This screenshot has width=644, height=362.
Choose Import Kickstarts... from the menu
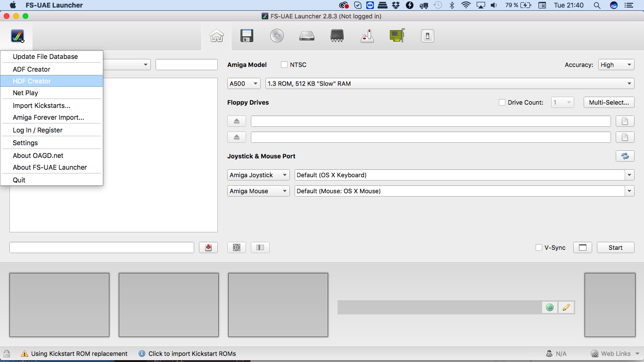52,106
